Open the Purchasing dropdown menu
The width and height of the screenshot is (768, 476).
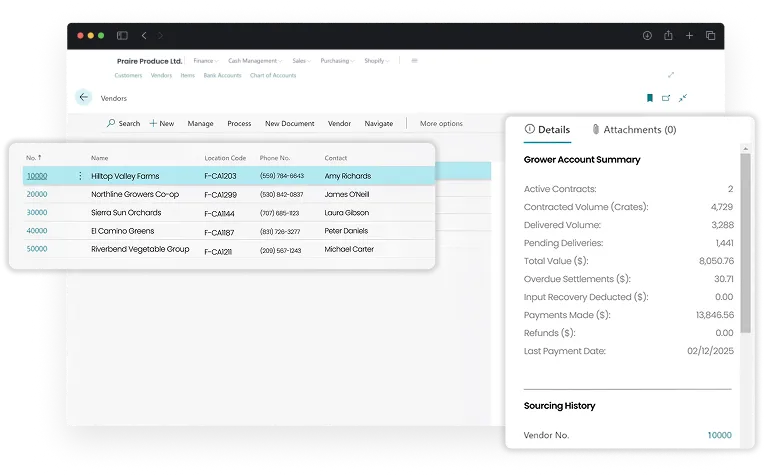(x=337, y=61)
